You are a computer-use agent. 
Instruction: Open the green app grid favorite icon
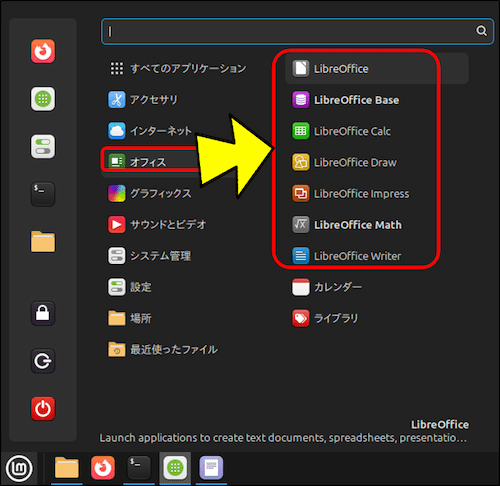[43, 99]
